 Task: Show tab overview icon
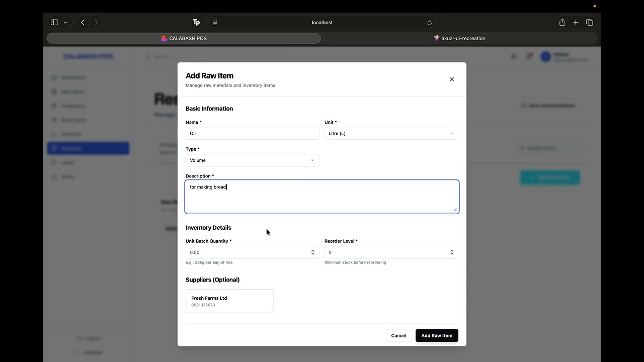point(590,22)
